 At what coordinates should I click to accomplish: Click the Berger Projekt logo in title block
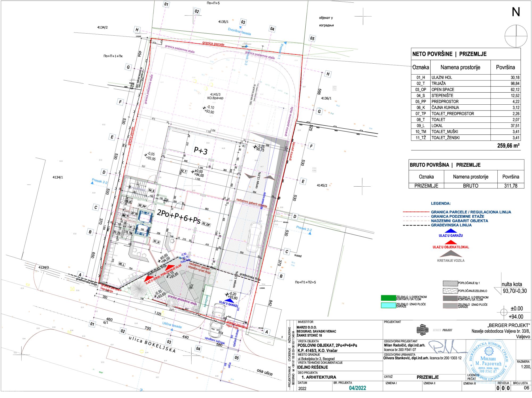tap(423, 330)
